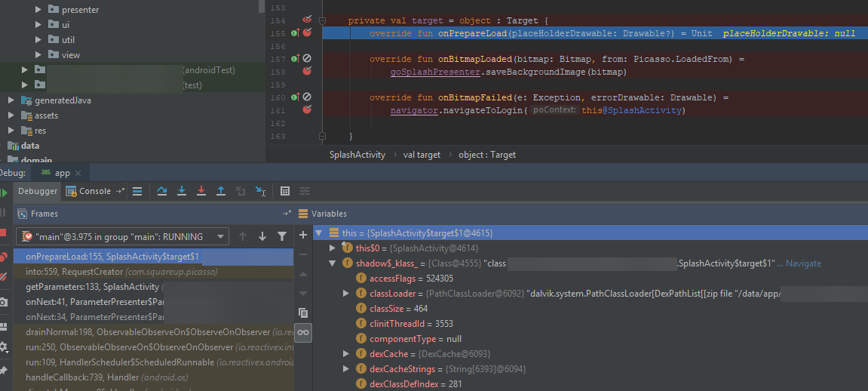The width and height of the screenshot is (868, 391).
Task: Expand the presenter folder in project tree
Action: click(x=38, y=9)
